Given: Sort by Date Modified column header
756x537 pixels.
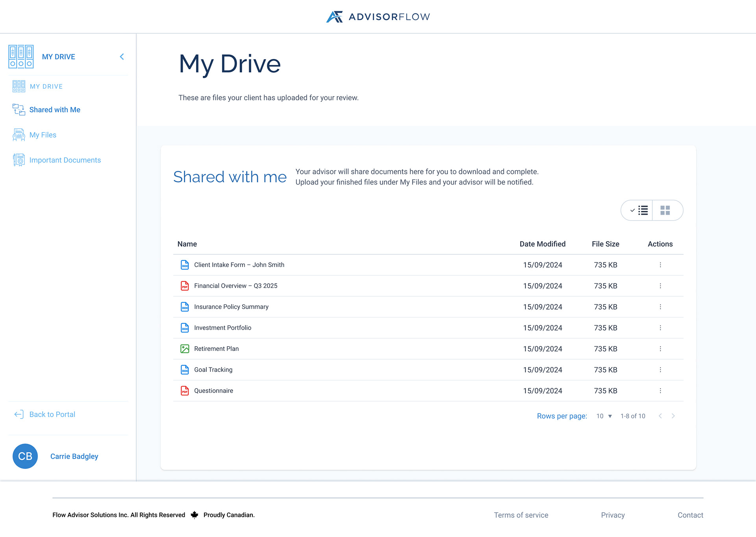Looking at the screenshot, I should click(x=542, y=244).
